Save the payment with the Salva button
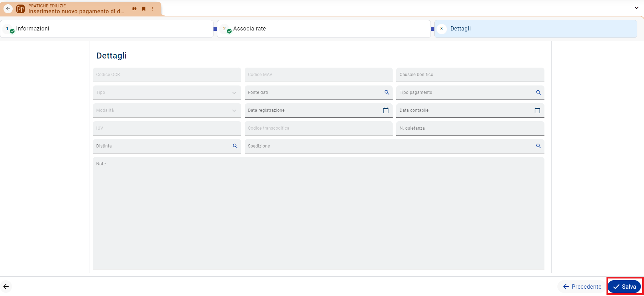 click(624, 287)
